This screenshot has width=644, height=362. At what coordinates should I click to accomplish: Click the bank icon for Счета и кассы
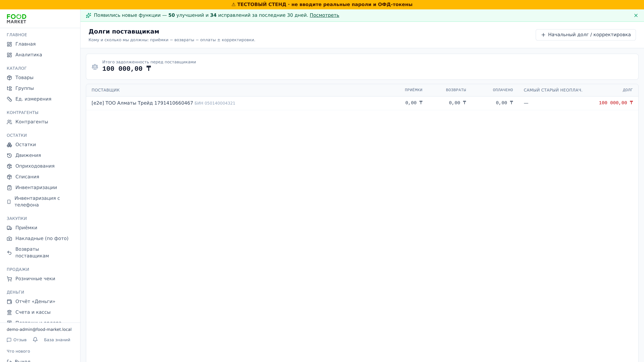[10, 312]
